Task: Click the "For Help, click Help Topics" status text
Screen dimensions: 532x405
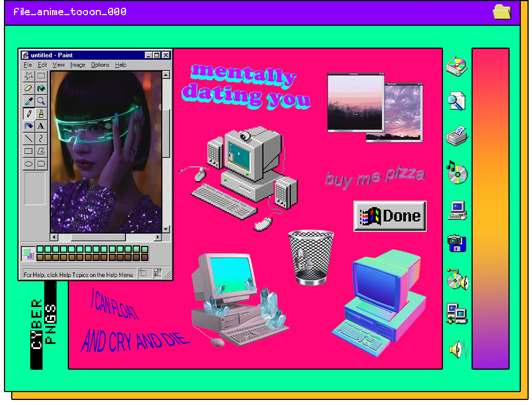Action: pyautogui.click(x=78, y=274)
